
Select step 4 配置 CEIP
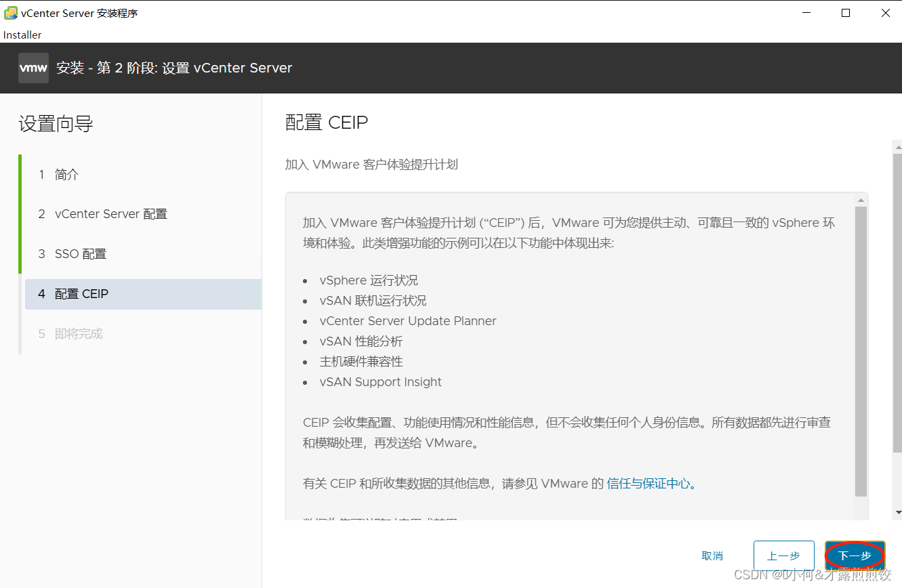143,294
